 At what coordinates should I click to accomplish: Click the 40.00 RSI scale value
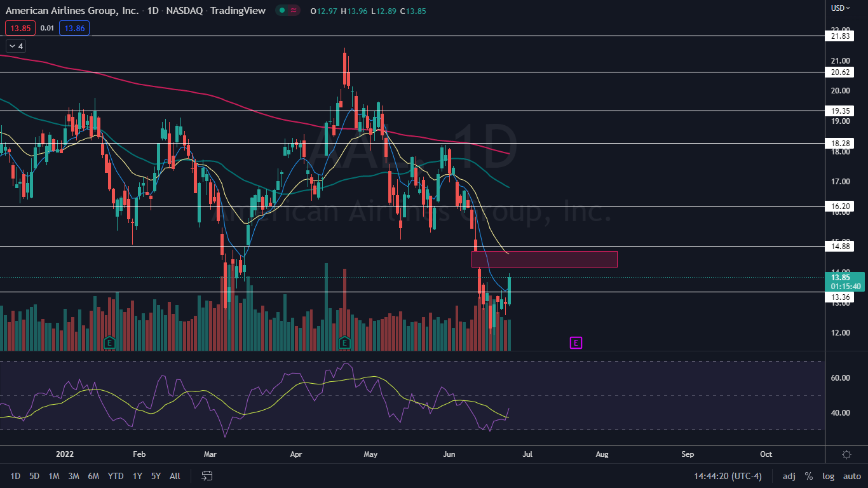841,412
